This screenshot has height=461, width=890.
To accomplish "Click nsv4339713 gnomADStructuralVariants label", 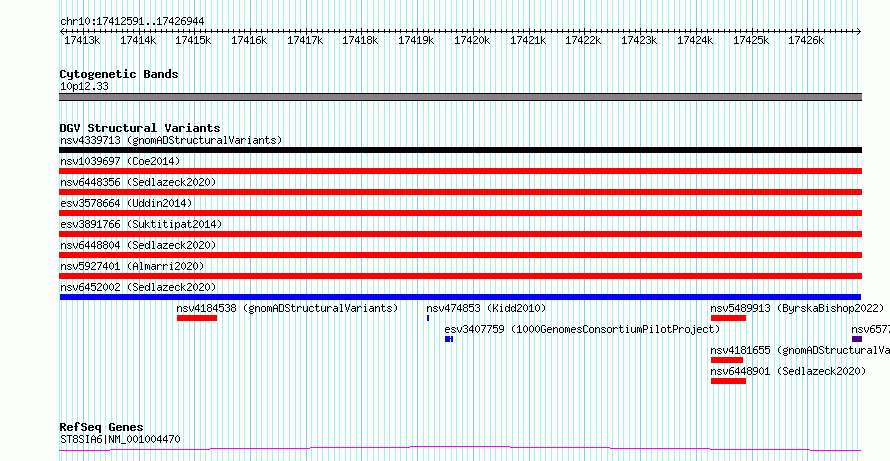I will click(171, 140).
